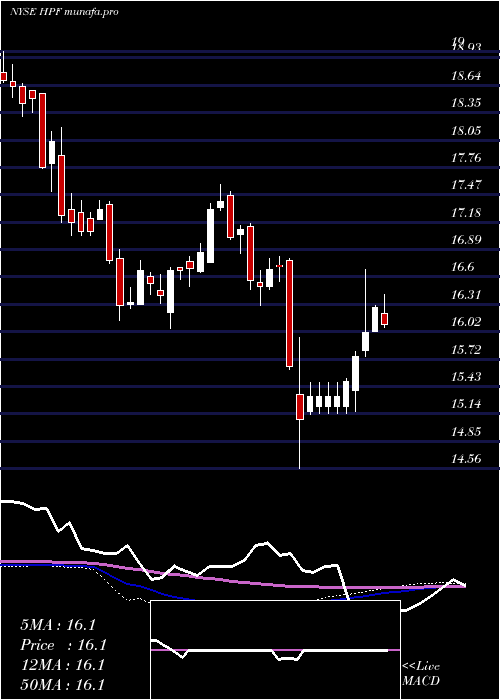Image resolution: width=500 pixels, height=700 pixels.
Task: Click the 16.02 price axis label
Action: tap(466, 322)
